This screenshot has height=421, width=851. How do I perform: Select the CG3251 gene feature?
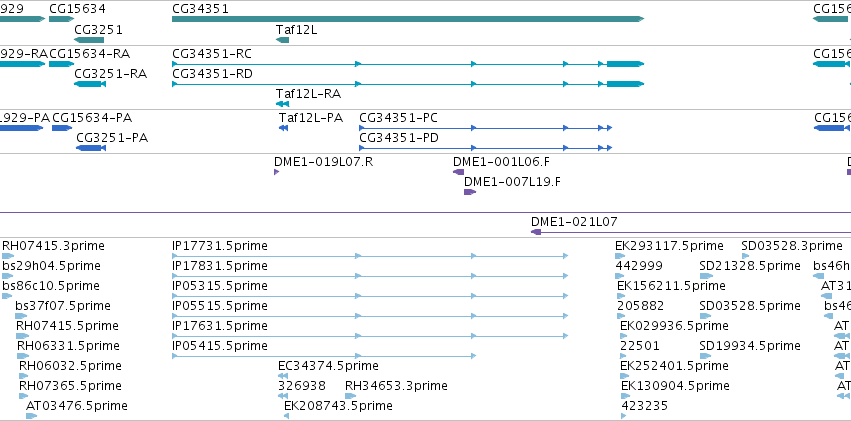point(89,40)
